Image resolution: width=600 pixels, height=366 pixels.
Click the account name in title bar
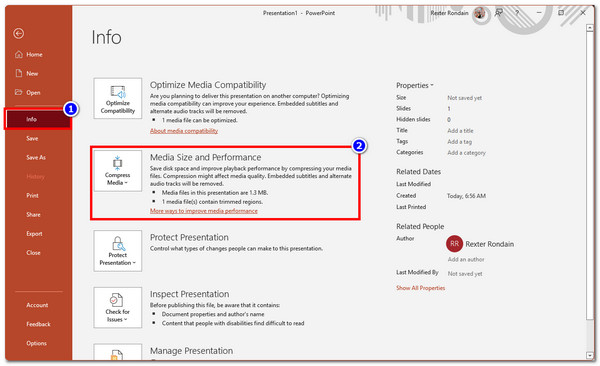449,13
